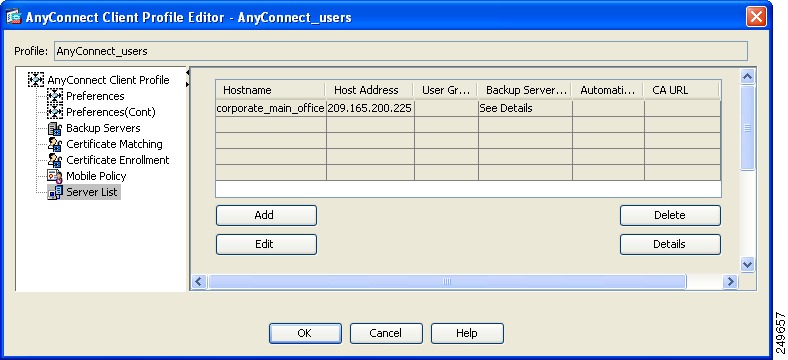
Task: Click the Profile name field
Action: 401,51
